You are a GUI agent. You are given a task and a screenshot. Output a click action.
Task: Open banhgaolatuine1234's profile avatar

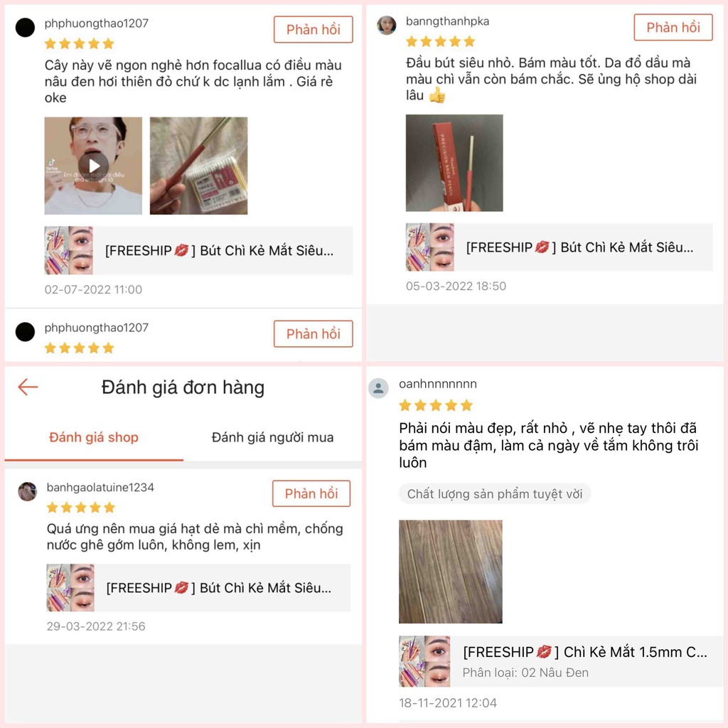(x=28, y=491)
